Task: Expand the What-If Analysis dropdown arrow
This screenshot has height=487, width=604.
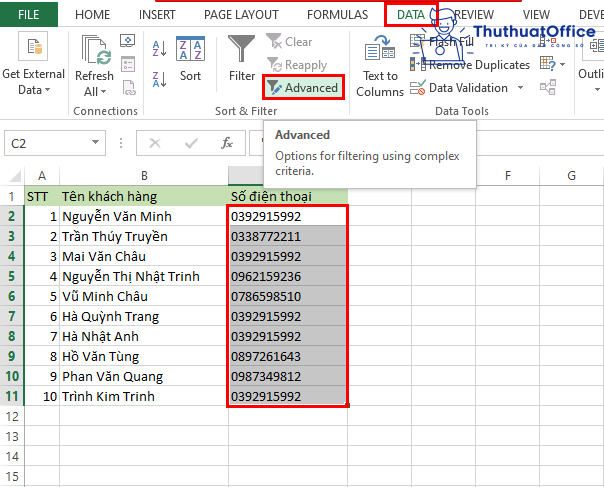Action: click(x=562, y=64)
